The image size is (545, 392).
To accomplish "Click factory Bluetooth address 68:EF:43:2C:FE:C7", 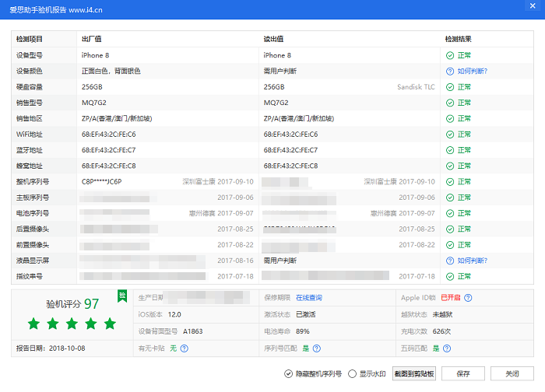I will coord(109,150).
